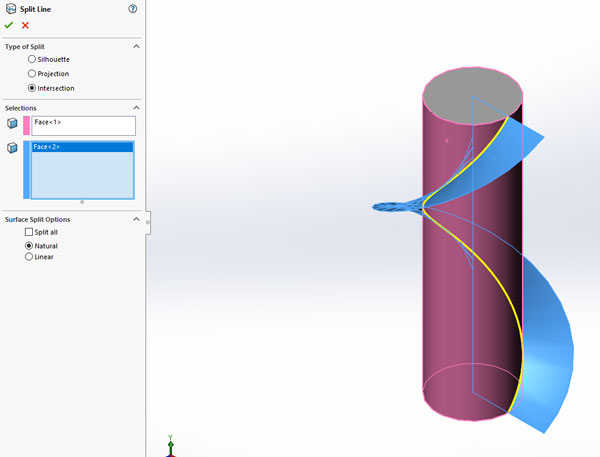Switch to Linear surface split option
600x457 pixels.
pos(29,257)
